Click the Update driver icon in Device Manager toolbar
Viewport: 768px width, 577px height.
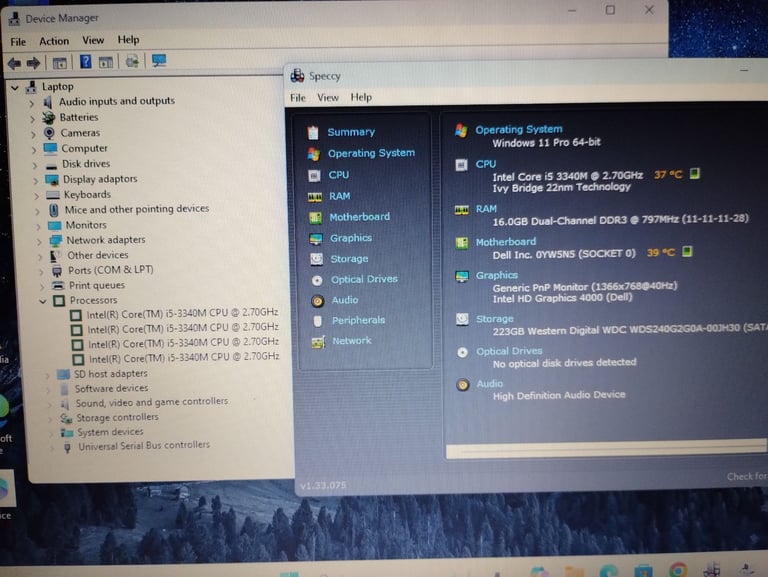(132, 61)
